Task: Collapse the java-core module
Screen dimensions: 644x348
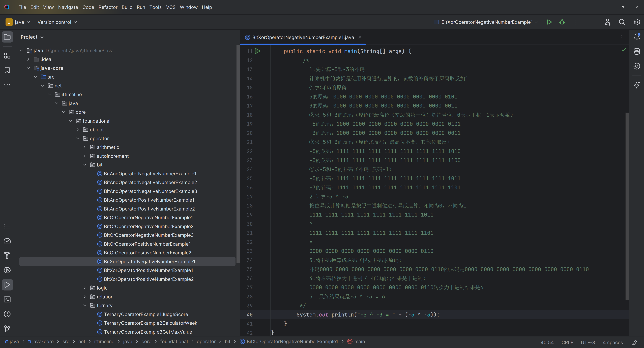Action: pyautogui.click(x=28, y=68)
